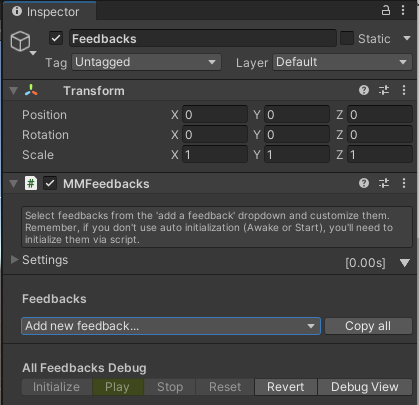Lock the Inspector with the padlock icon
This screenshot has height=405, width=419.
point(386,10)
